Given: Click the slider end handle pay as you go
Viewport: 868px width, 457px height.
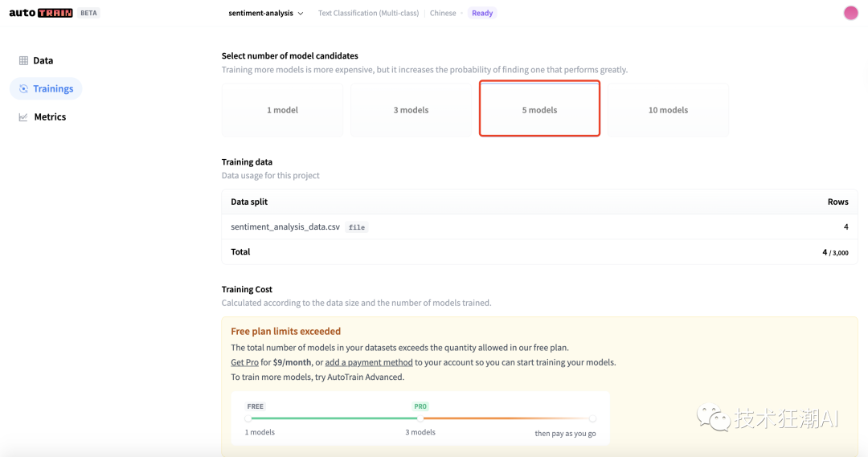Looking at the screenshot, I should [x=592, y=418].
